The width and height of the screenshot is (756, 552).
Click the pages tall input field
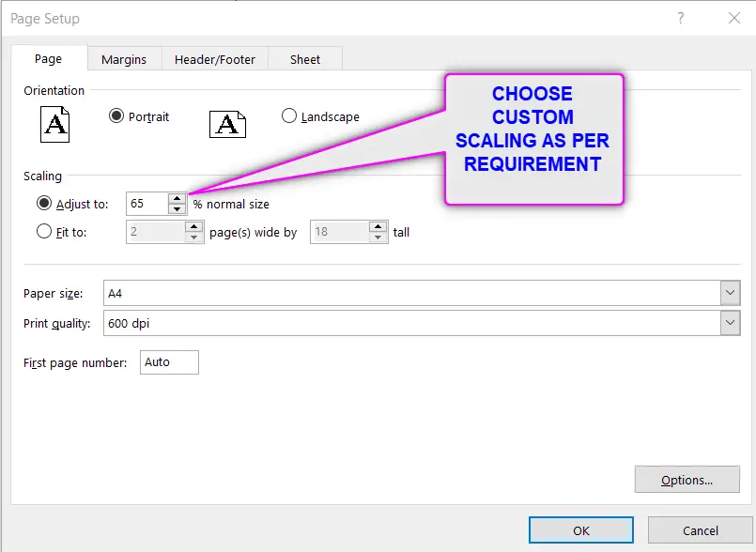click(340, 232)
